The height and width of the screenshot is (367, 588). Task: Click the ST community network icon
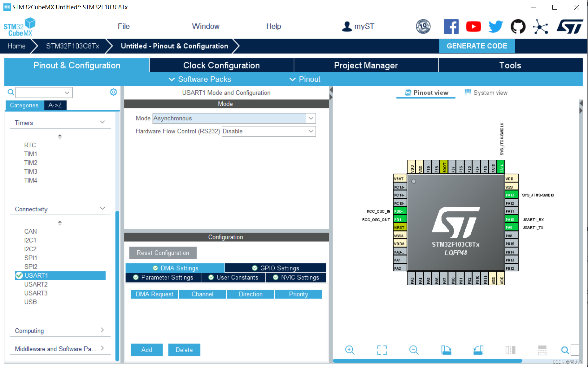pyautogui.click(x=540, y=27)
